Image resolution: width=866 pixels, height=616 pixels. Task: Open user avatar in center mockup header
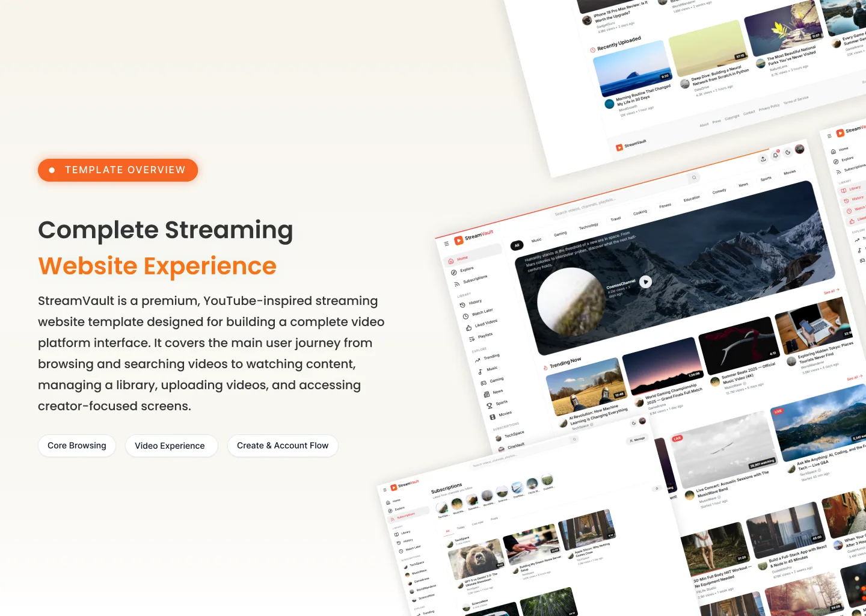coord(800,149)
